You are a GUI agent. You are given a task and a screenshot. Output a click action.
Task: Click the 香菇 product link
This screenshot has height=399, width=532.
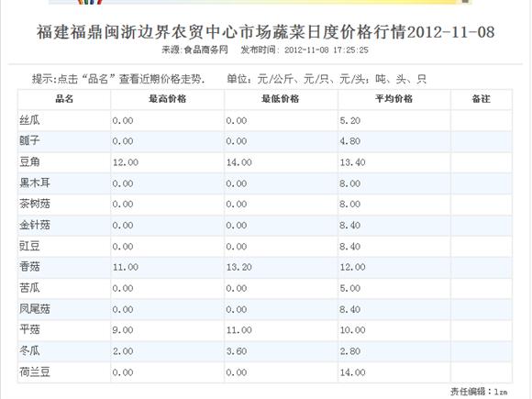pyautogui.click(x=29, y=267)
